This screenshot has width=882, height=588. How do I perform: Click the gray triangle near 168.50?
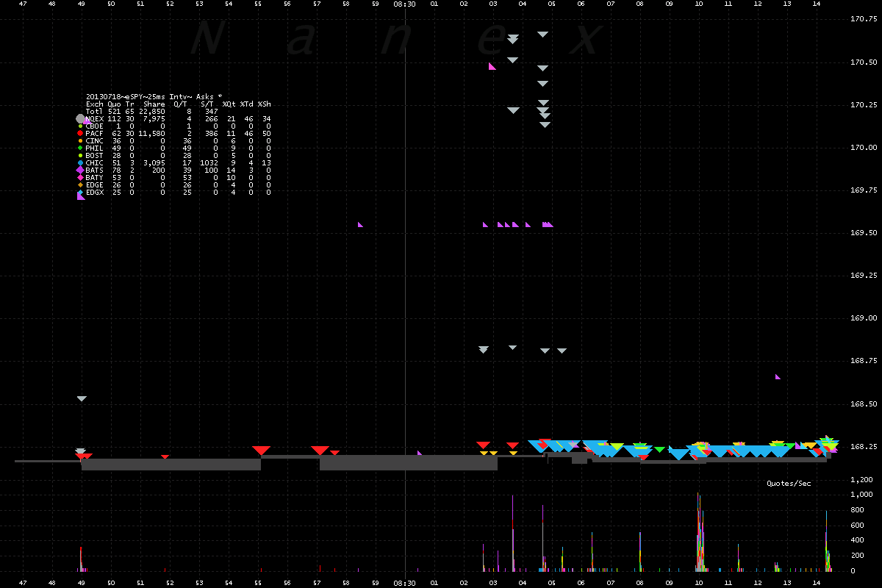click(x=82, y=398)
